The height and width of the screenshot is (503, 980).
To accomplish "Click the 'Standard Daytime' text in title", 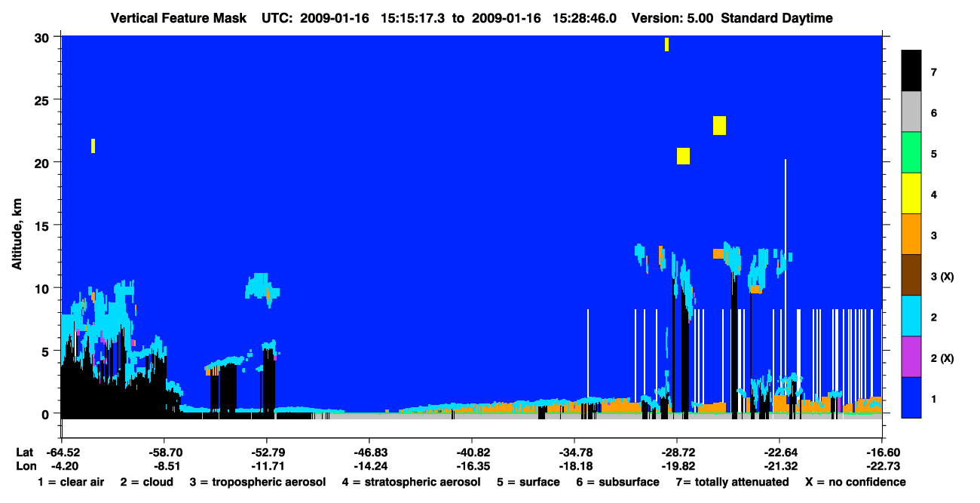I will tap(777, 18).
